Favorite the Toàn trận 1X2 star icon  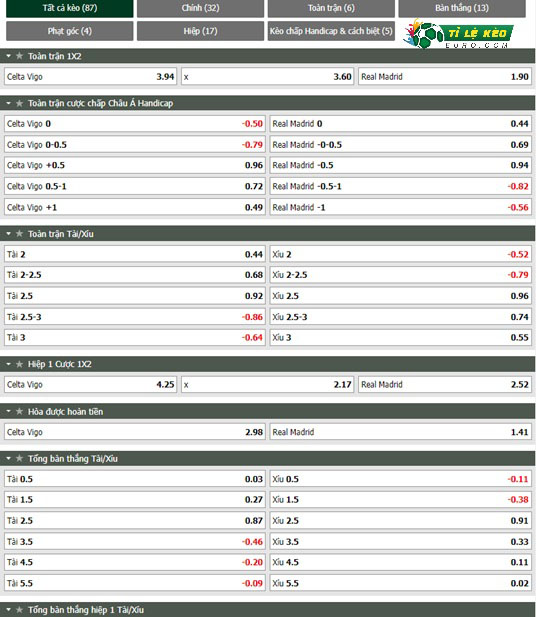19,56
